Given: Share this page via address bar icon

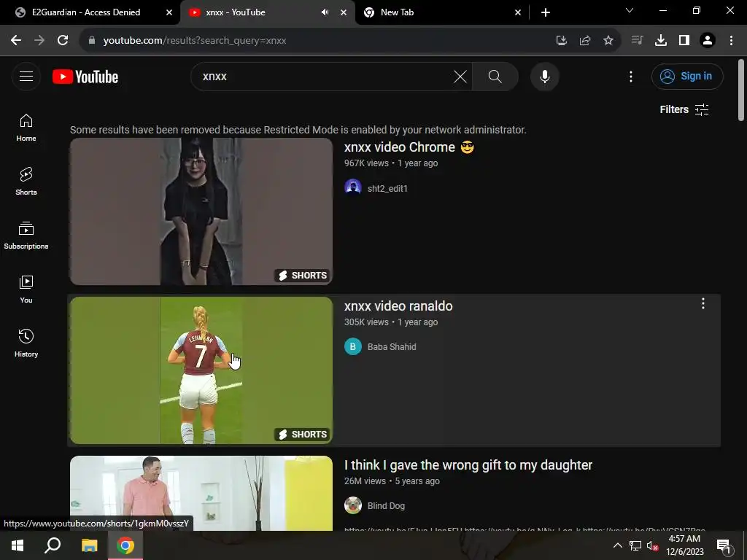Looking at the screenshot, I should tap(585, 40).
